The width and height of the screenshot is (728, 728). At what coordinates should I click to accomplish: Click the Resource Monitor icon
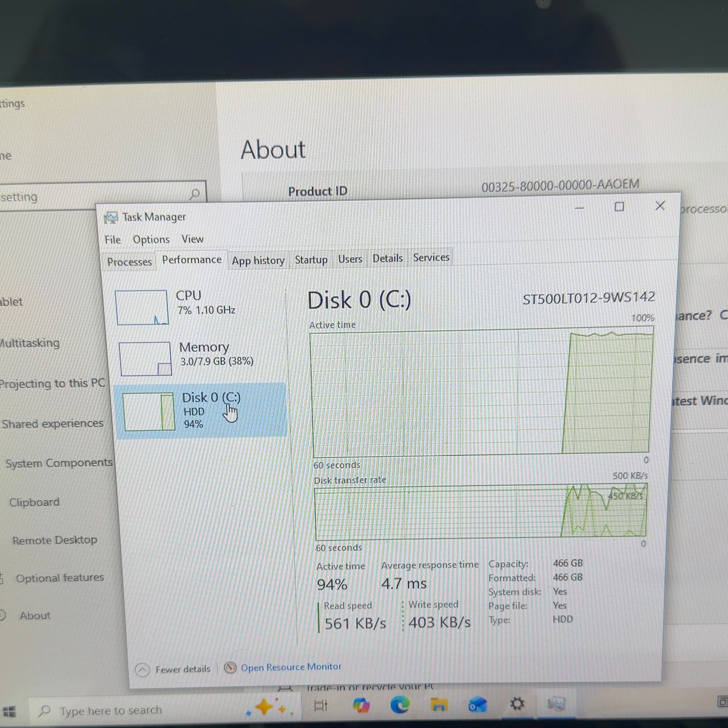click(x=230, y=668)
